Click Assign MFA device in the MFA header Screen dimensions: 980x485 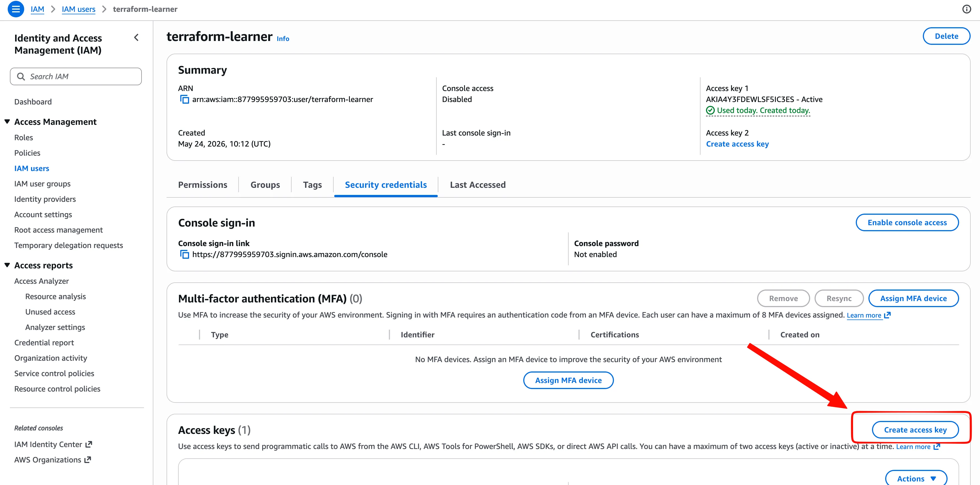pyautogui.click(x=913, y=299)
